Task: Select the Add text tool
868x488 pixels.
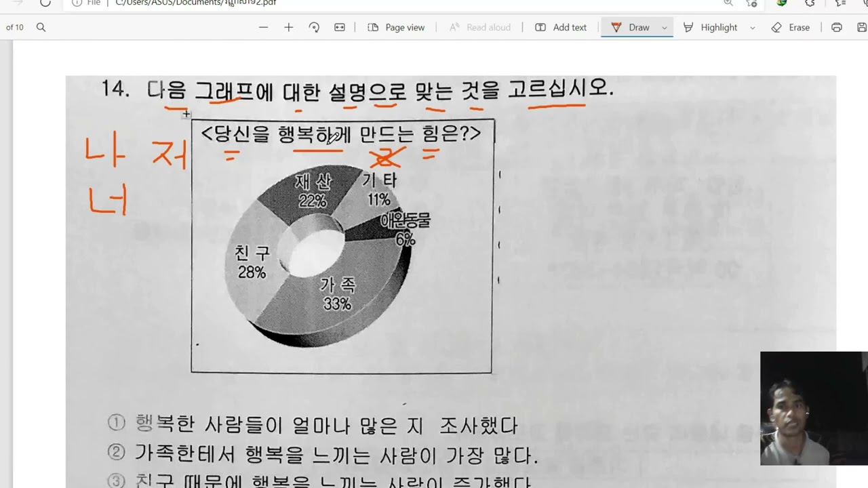Action: pos(561,27)
